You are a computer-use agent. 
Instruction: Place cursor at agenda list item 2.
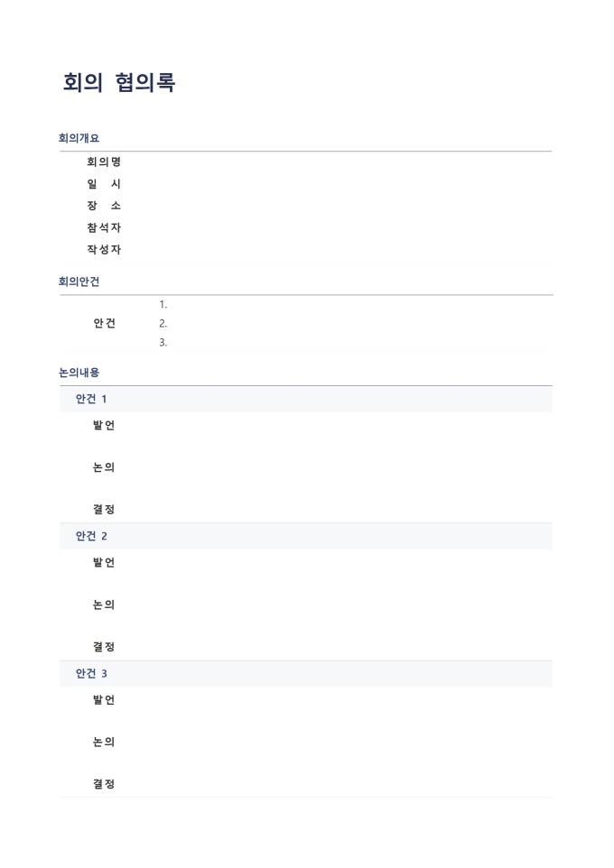163,324
